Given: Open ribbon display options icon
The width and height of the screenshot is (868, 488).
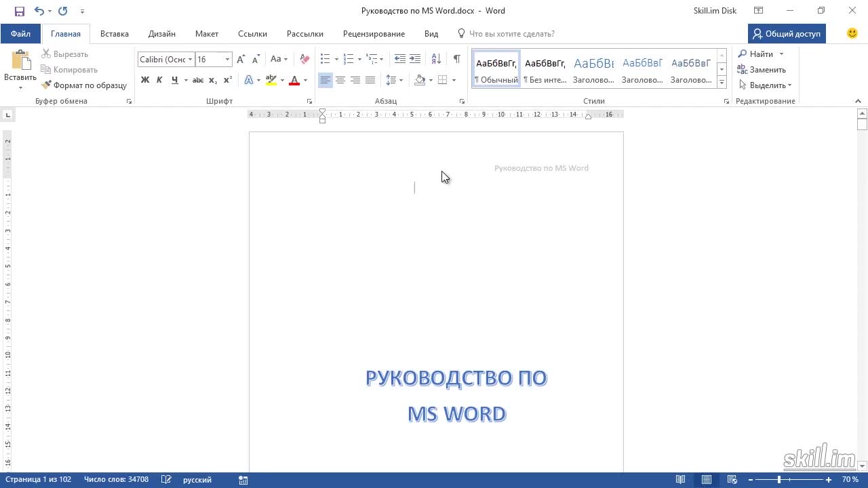Looking at the screenshot, I should [758, 11].
